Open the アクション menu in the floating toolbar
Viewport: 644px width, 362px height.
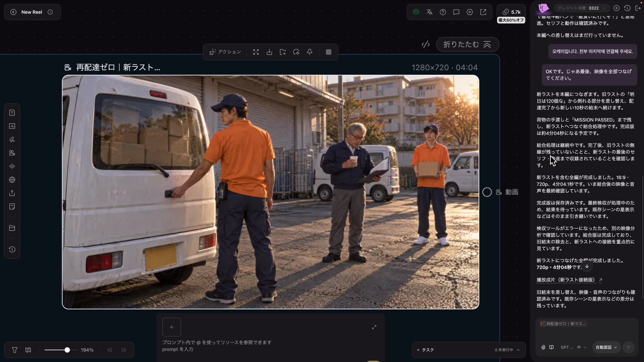[x=225, y=52]
